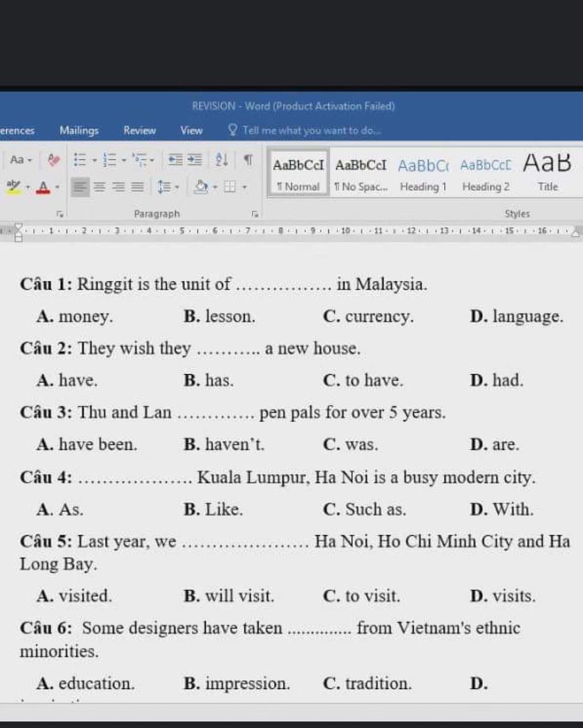
Task: Click answer 'C. tradition.'
Action: point(367,683)
